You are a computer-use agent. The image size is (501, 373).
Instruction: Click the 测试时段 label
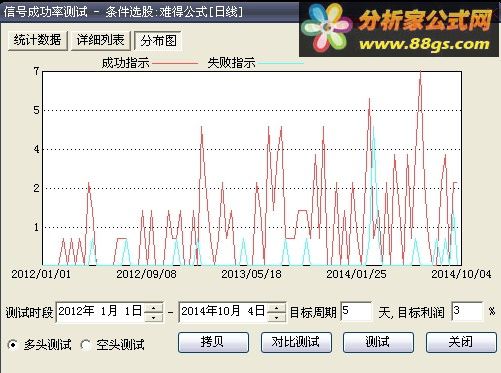[29, 313]
